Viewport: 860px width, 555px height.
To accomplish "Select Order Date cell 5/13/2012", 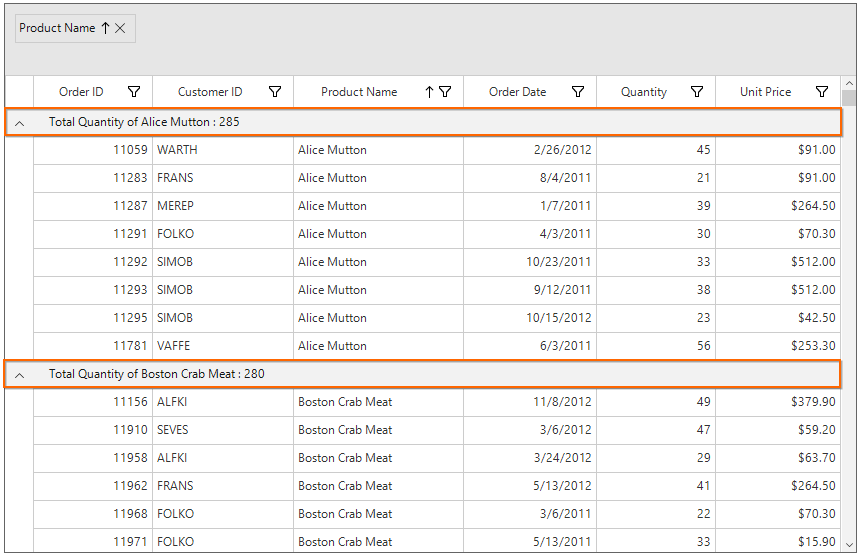I will [x=530, y=485].
